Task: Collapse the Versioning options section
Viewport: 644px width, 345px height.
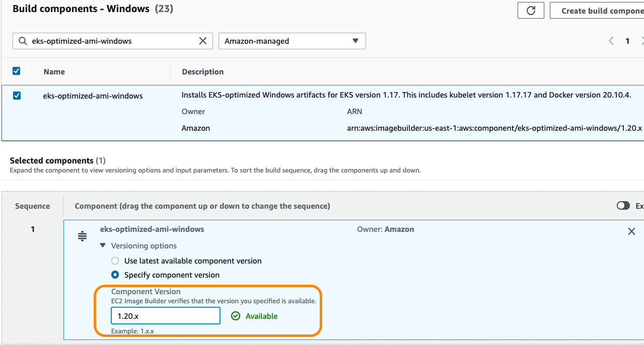Action: pos(103,246)
